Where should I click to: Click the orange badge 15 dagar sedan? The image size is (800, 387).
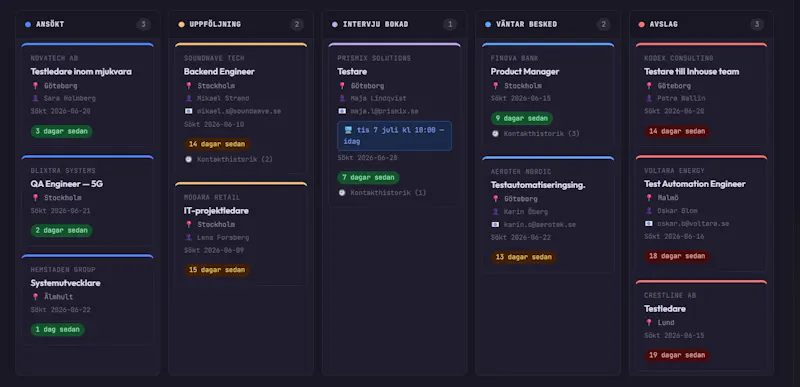[x=217, y=270]
